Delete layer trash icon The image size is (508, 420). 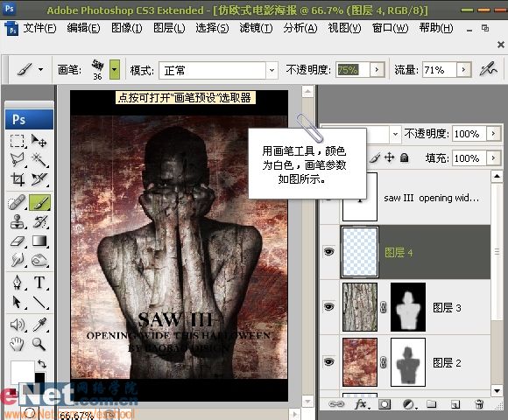point(479,404)
